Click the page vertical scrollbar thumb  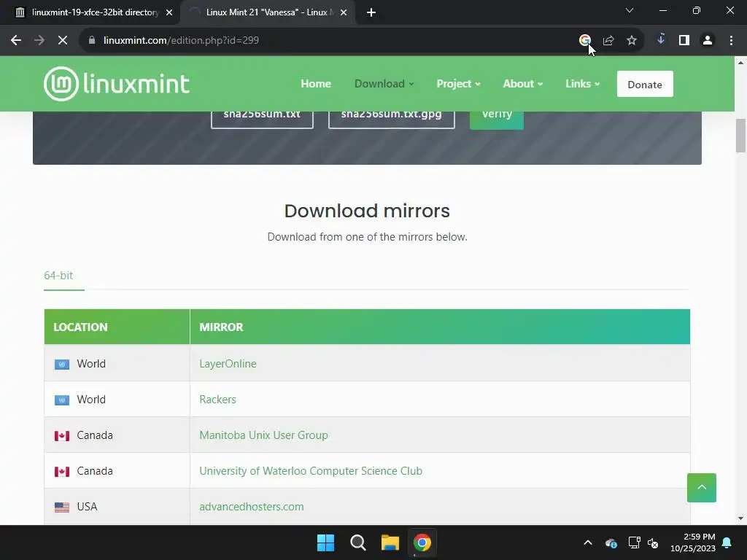click(x=740, y=136)
